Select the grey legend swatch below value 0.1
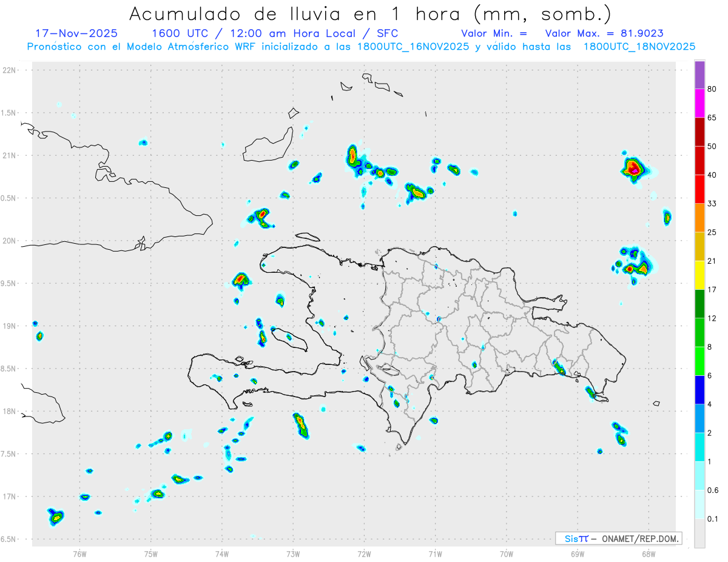The width and height of the screenshot is (728, 562). (x=699, y=534)
